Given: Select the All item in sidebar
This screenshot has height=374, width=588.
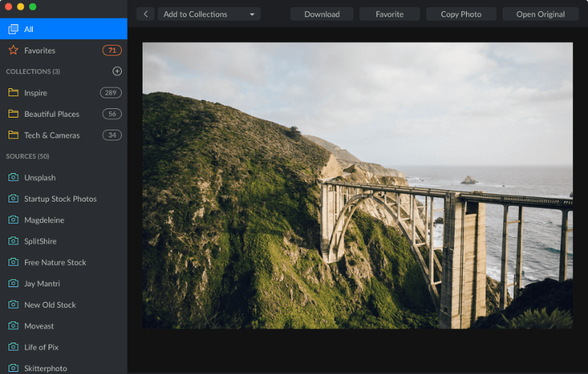Looking at the screenshot, I should pyautogui.click(x=63, y=29).
